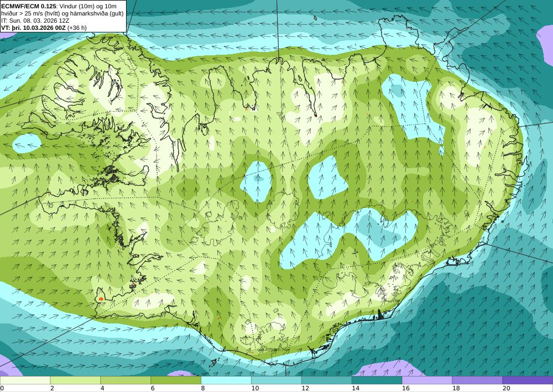This screenshot has width=553, height=392.
Task: Select the 4–6 m/s green legend swatch
Action: tap(126, 380)
